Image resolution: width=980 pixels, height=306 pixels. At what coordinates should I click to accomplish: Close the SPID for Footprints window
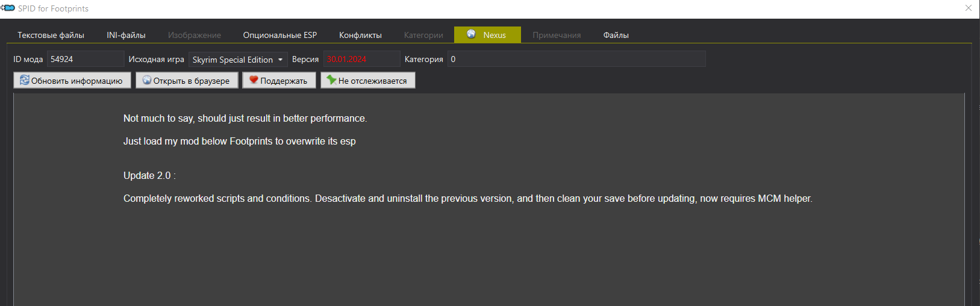[x=969, y=8]
